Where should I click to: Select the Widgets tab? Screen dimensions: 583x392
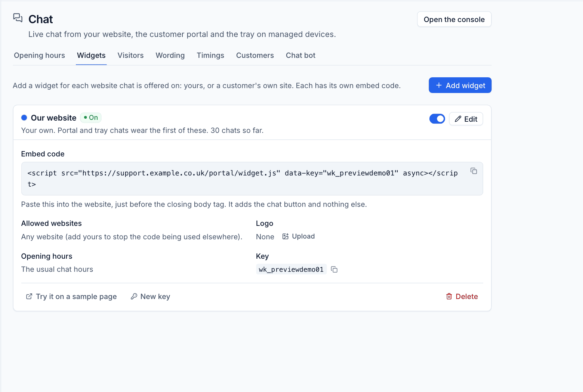coord(91,55)
